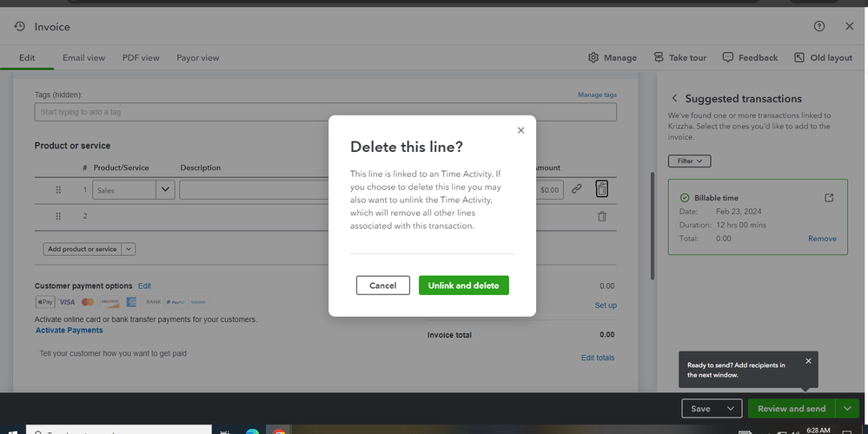Click the Save button

click(x=700, y=409)
